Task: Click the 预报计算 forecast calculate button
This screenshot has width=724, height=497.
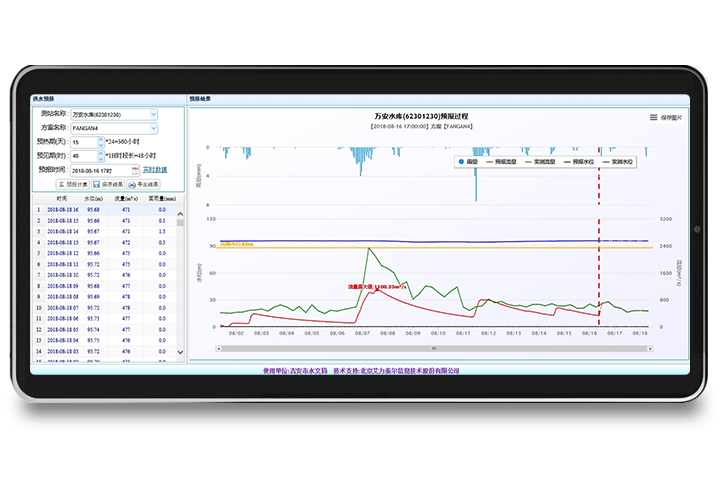Action: (x=72, y=185)
